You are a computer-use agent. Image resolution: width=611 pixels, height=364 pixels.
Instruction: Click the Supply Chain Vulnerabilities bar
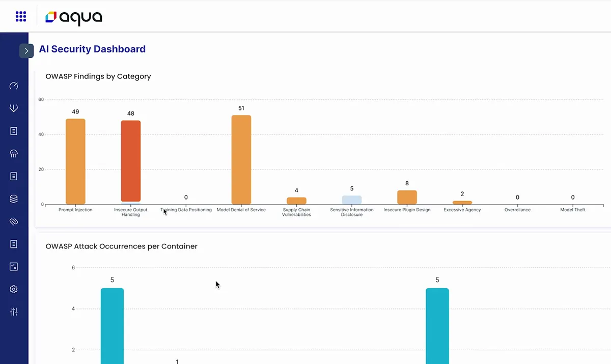[296, 201]
